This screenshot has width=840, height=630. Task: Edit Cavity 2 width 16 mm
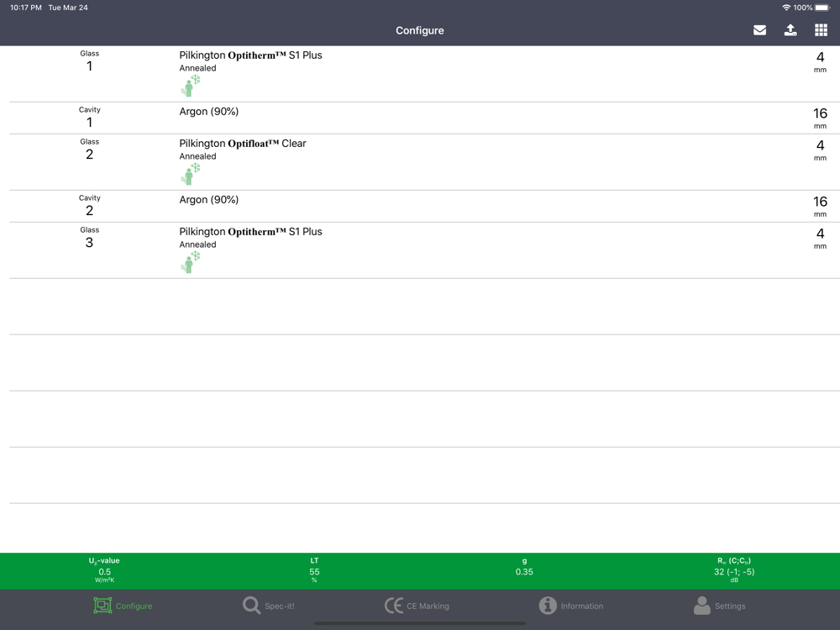click(820, 207)
